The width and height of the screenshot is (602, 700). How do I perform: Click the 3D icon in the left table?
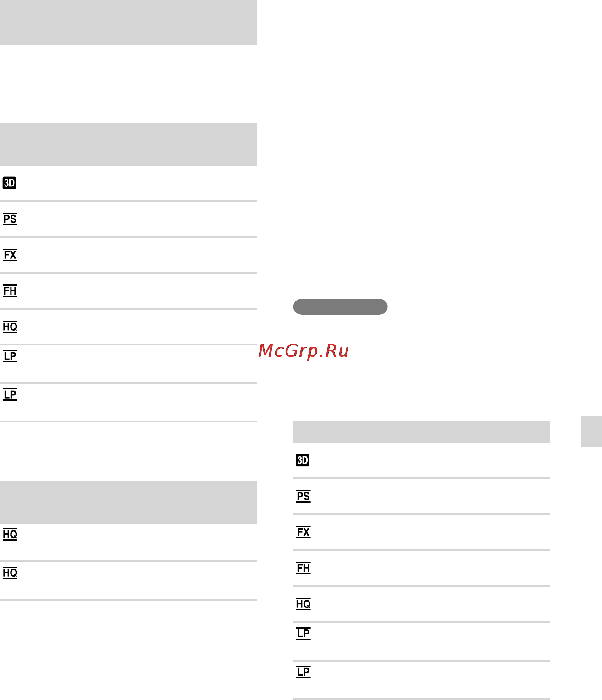[10, 183]
